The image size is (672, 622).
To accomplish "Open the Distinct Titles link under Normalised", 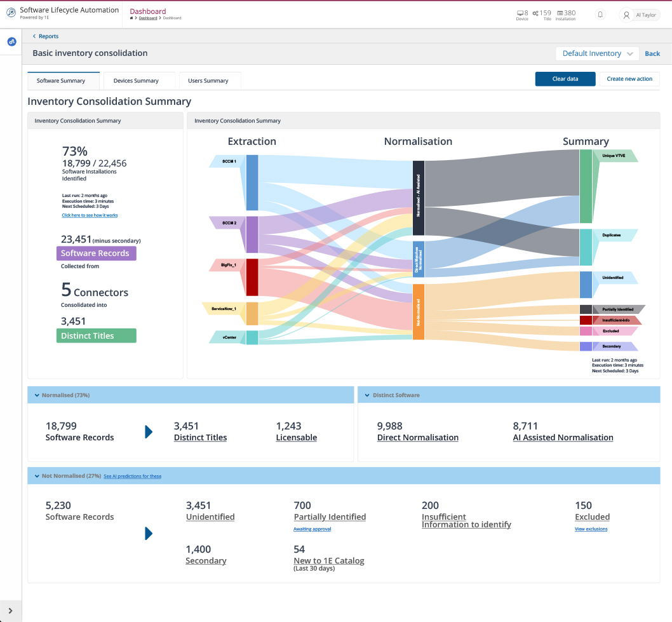I will 200,437.
